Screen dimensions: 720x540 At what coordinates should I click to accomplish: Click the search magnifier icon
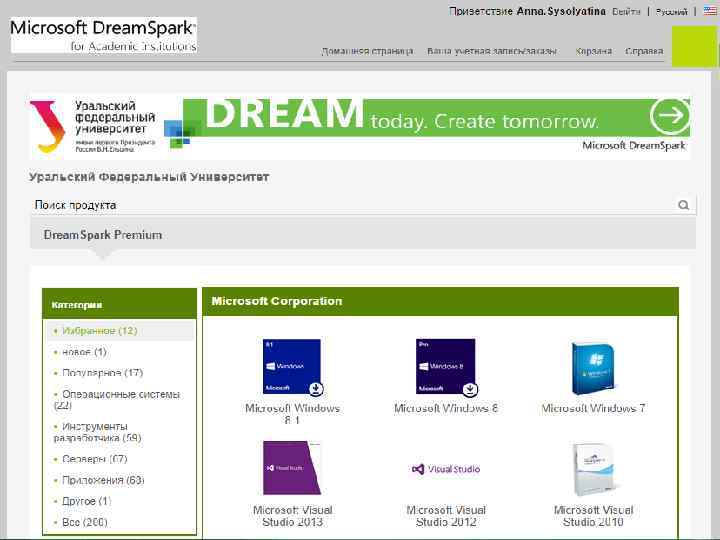click(683, 205)
